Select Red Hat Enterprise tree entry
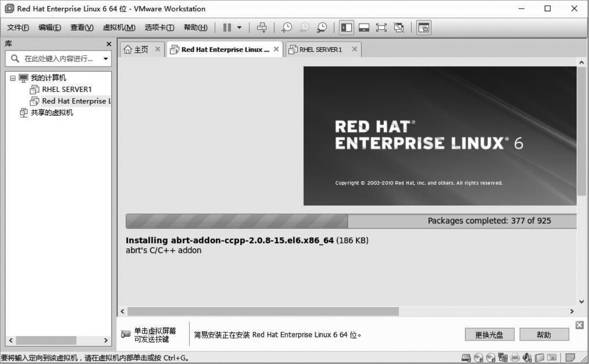Image resolution: width=589 pixels, height=364 pixels. (x=76, y=101)
